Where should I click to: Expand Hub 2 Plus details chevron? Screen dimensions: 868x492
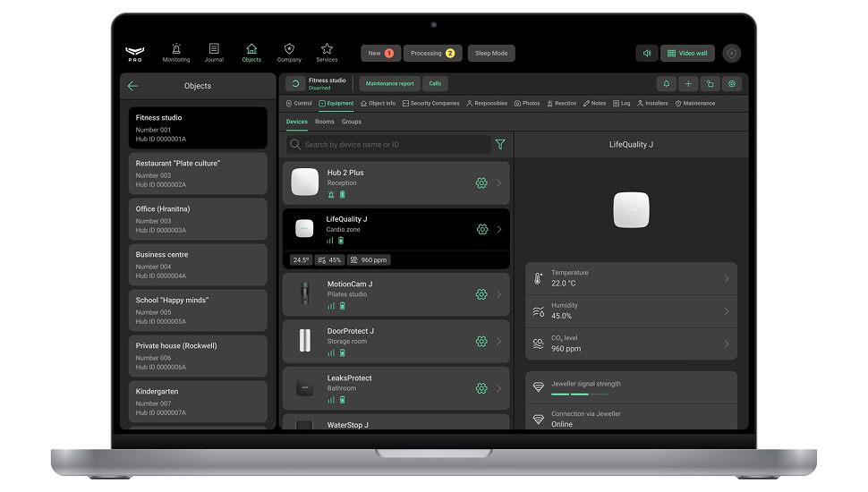pos(498,183)
